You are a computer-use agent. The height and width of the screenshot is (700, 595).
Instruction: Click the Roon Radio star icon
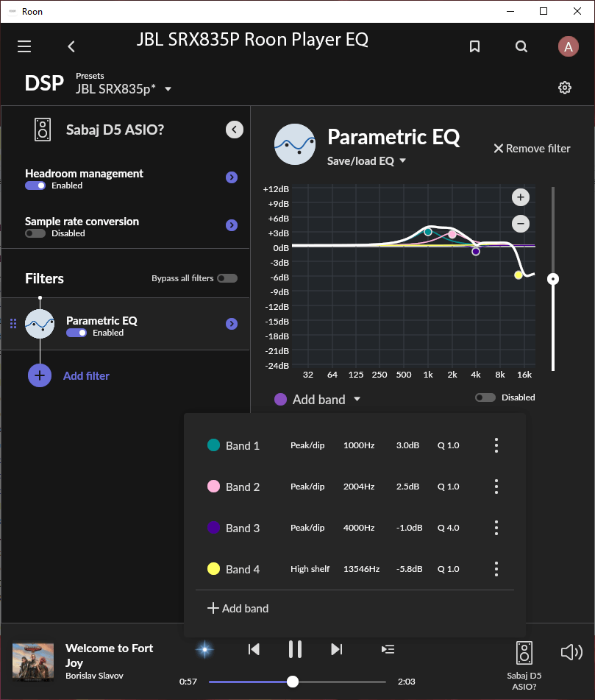point(205,649)
